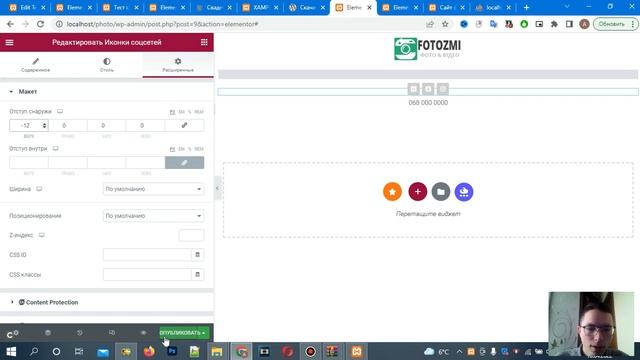This screenshot has width=640, height=360.
Task: Click the CSS ID input field
Action: [x=147, y=255]
